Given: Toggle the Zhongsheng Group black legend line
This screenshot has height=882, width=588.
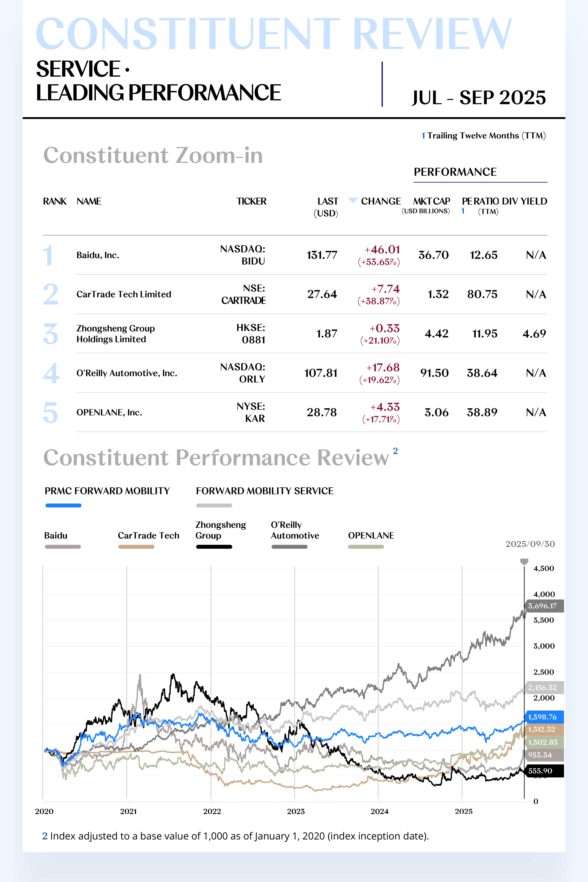Looking at the screenshot, I should click(x=214, y=547).
